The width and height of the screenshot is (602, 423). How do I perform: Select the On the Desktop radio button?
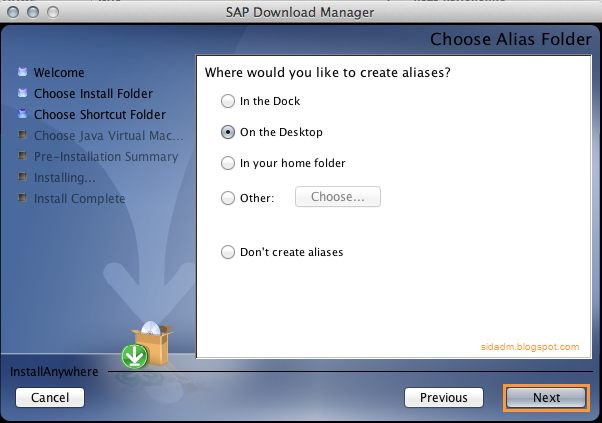point(228,132)
